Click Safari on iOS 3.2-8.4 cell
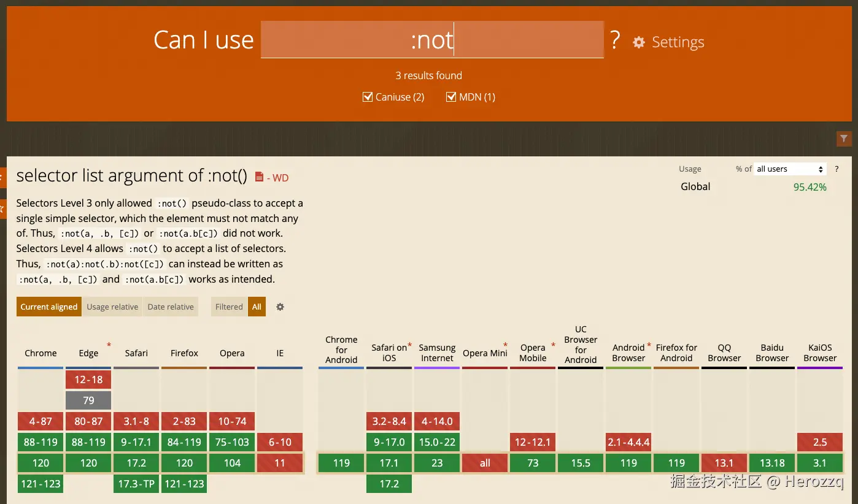 click(x=389, y=421)
